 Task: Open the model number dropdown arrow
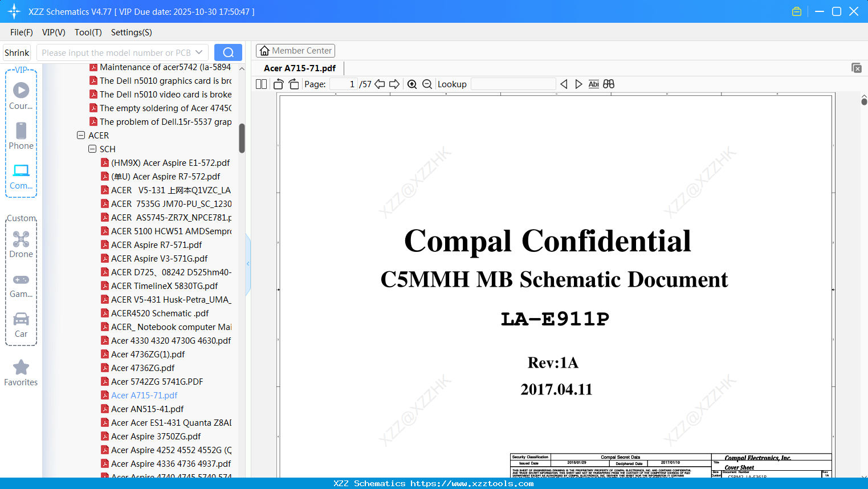199,52
